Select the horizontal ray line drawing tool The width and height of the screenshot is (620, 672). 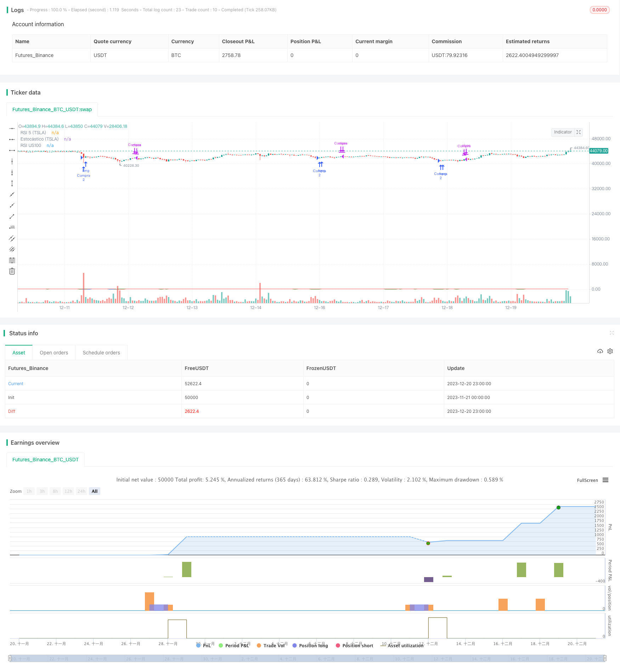click(x=12, y=139)
